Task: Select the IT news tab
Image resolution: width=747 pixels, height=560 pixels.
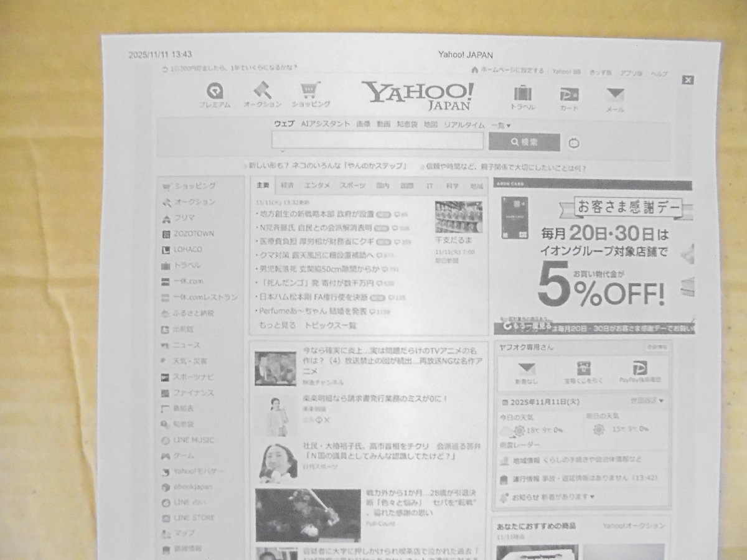Action: [430, 185]
